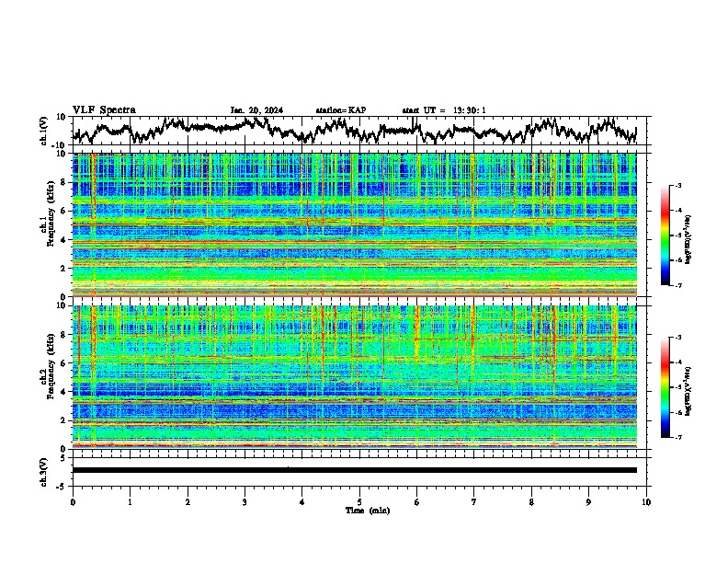Click the "-3" label on ch.2 color scale
Viewport: 728px width, 563px height.
point(678,338)
